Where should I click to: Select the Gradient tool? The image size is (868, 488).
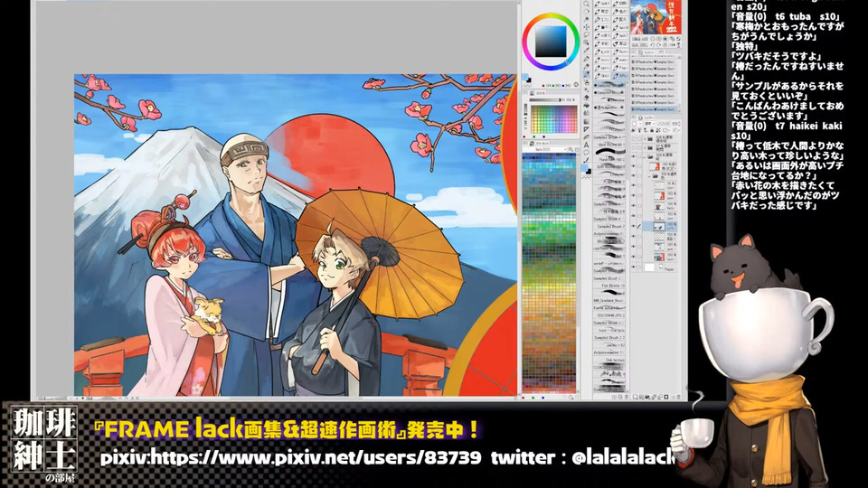coord(586,122)
